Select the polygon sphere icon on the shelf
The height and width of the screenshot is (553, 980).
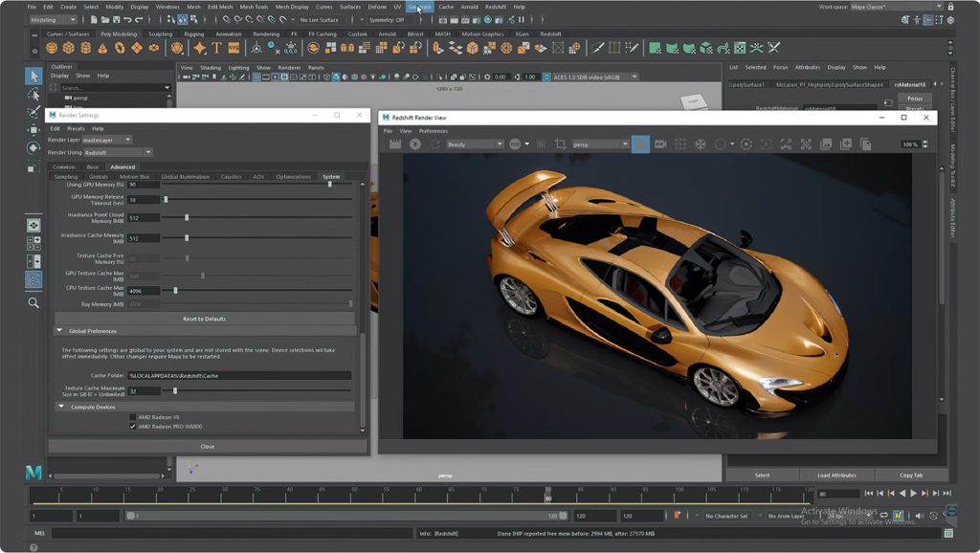[51, 48]
